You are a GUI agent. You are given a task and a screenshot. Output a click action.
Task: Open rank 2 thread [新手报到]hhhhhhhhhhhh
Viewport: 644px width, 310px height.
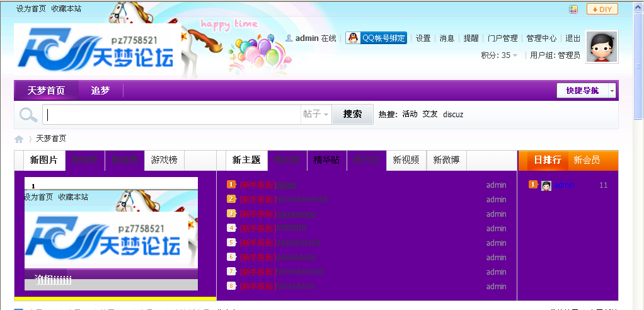(x=284, y=200)
